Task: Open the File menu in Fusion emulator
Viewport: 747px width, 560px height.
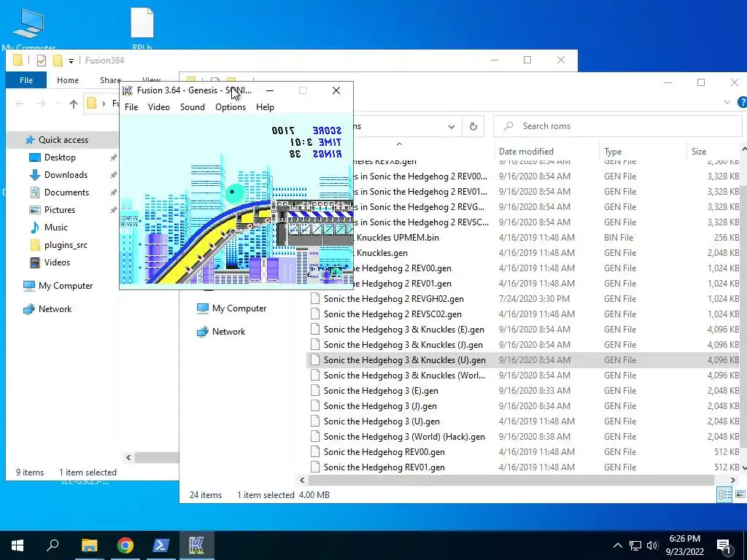Action: point(131,107)
